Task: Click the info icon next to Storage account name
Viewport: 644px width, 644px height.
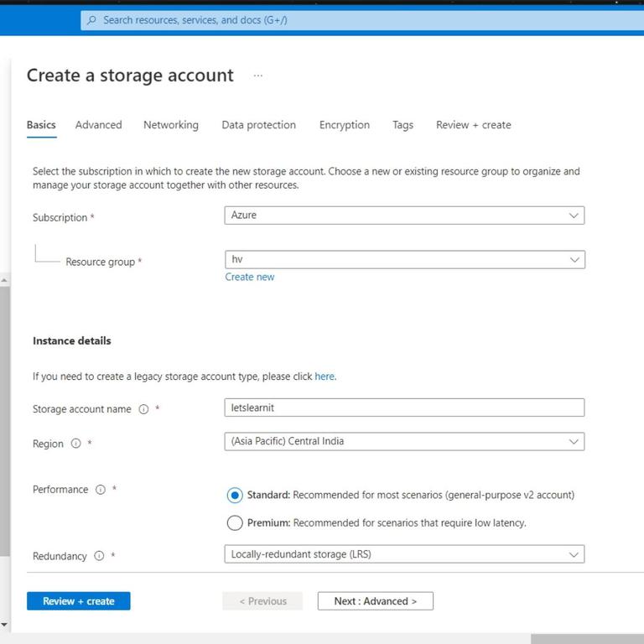Action: 143,409
